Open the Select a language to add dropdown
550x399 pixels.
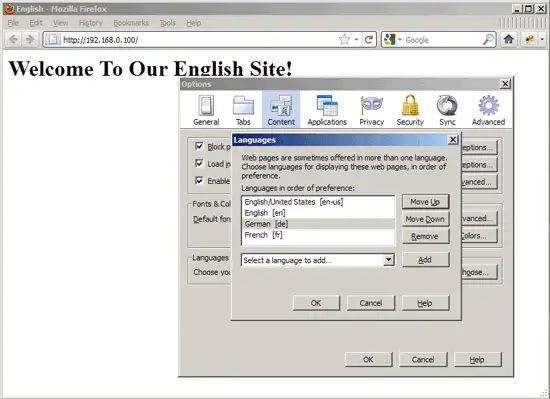pyautogui.click(x=318, y=260)
